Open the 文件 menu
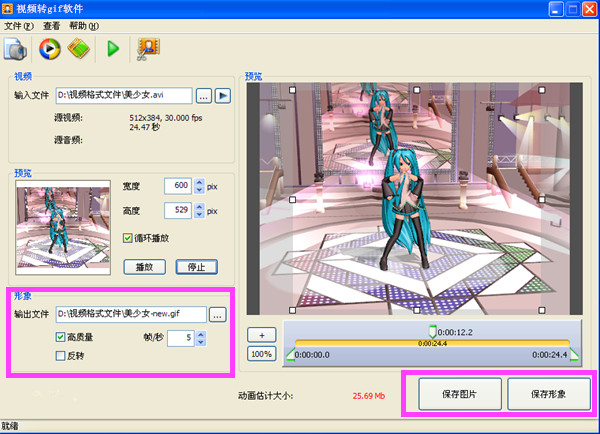Screen dimensions: 600x434 tap(19, 26)
